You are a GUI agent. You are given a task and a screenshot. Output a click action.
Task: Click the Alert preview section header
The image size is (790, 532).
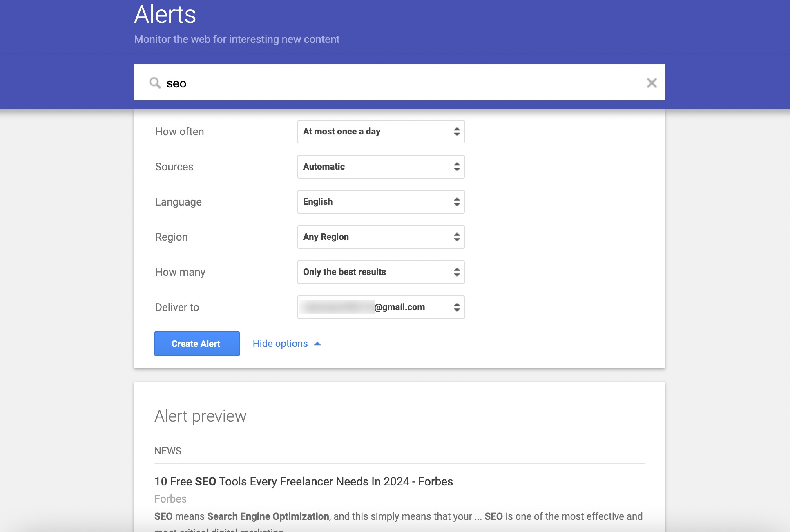[201, 416]
